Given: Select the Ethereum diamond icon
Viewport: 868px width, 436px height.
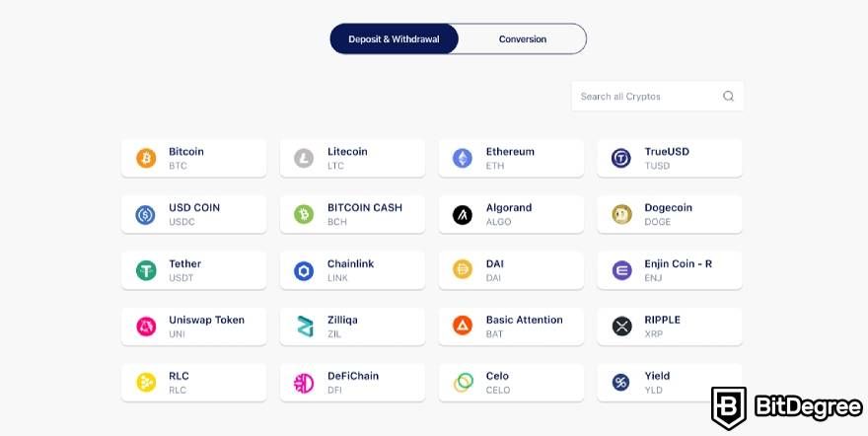Looking at the screenshot, I should tap(463, 158).
